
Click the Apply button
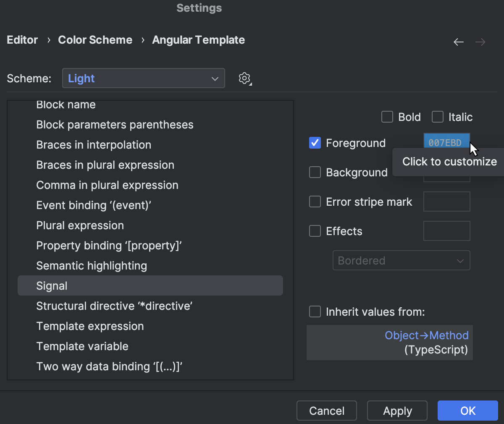tap(397, 411)
